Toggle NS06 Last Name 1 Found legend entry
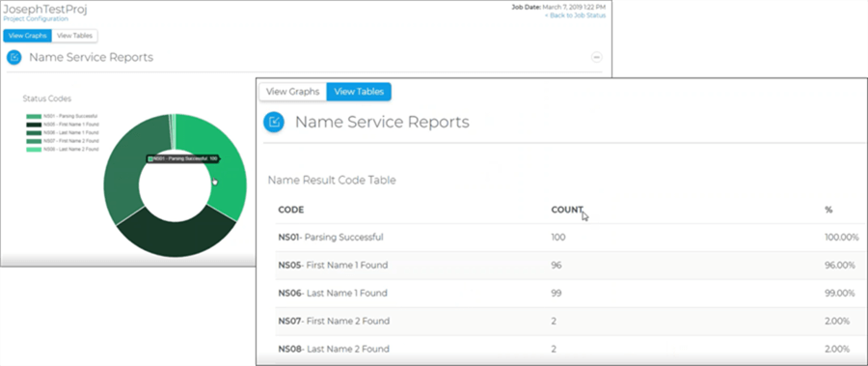 (x=63, y=133)
